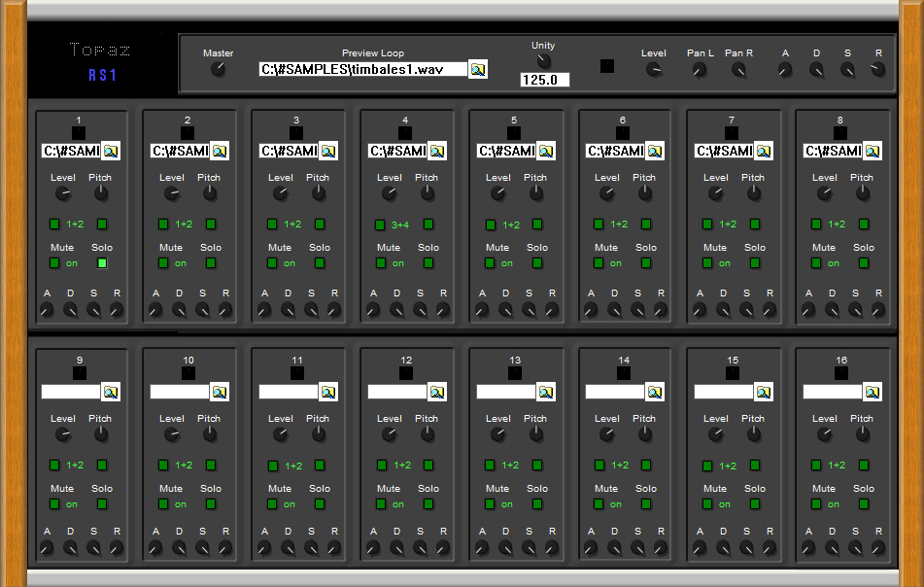
Task: Open file browser icon on pad 11
Action: (328, 392)
